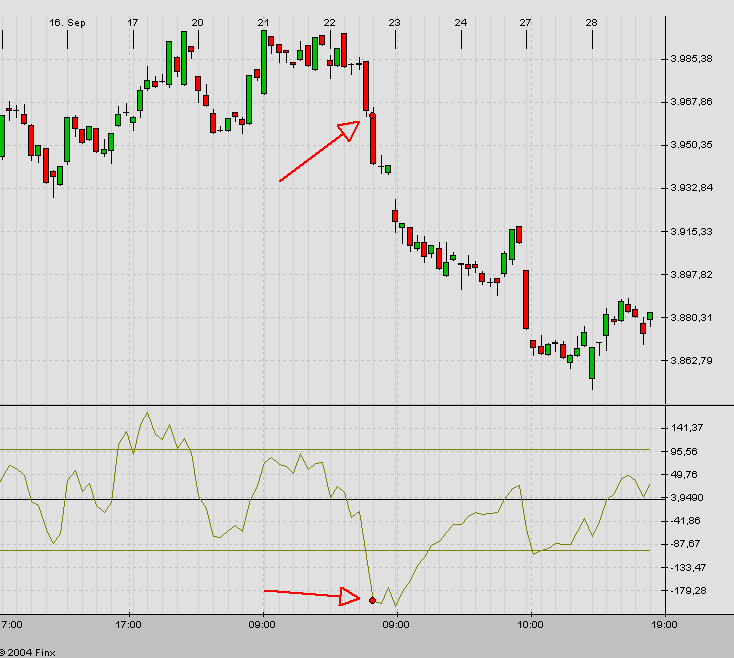Select the 3.985,38 price axis label
This screenshot has width=734, height=658.
click(694, 58)
